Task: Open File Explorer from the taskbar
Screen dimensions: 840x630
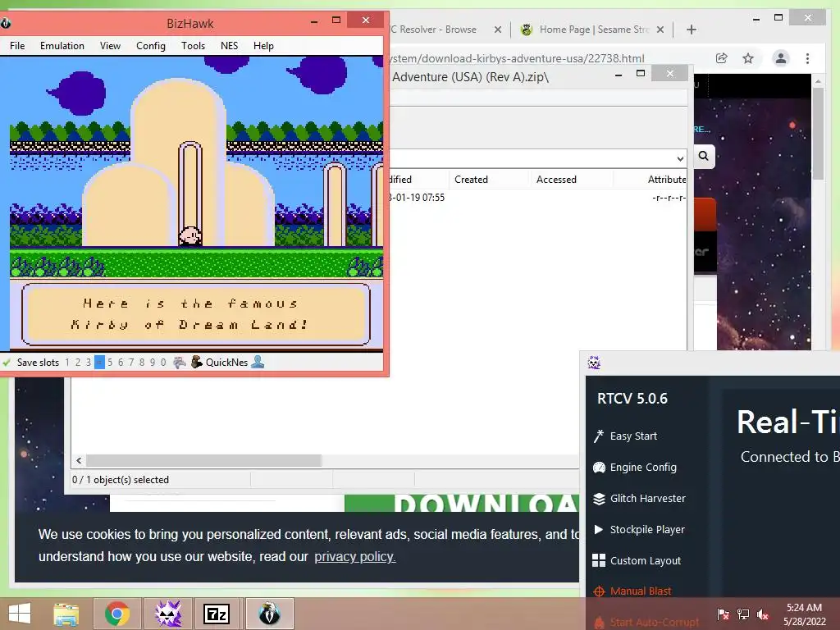Action: 66,614
